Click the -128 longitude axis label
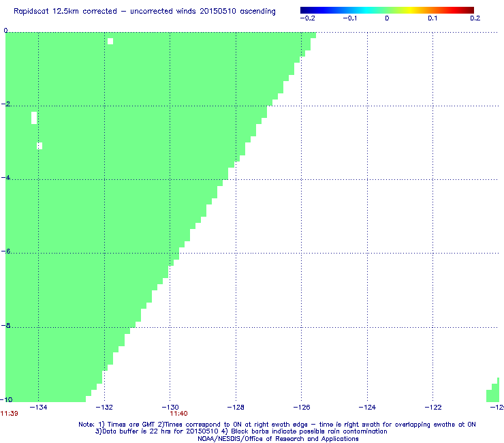The width and height of the screenshot is (504, 443). [236, 408]
